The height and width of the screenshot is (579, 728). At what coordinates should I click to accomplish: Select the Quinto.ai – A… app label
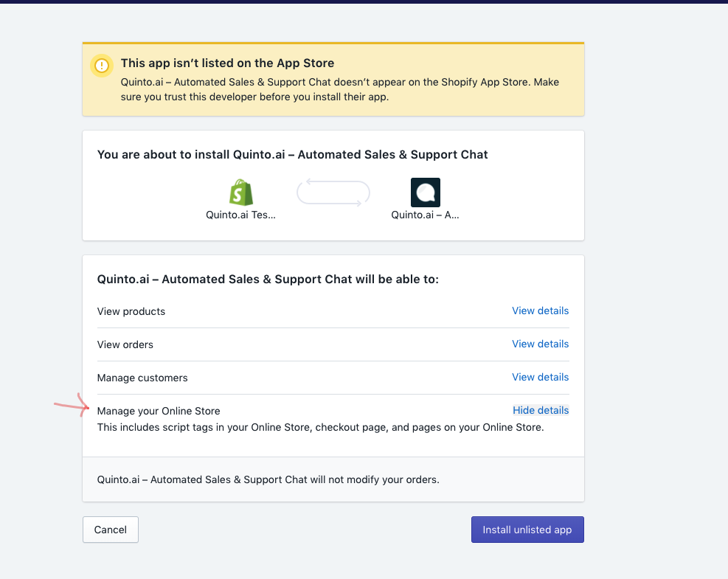coord(425,215)
